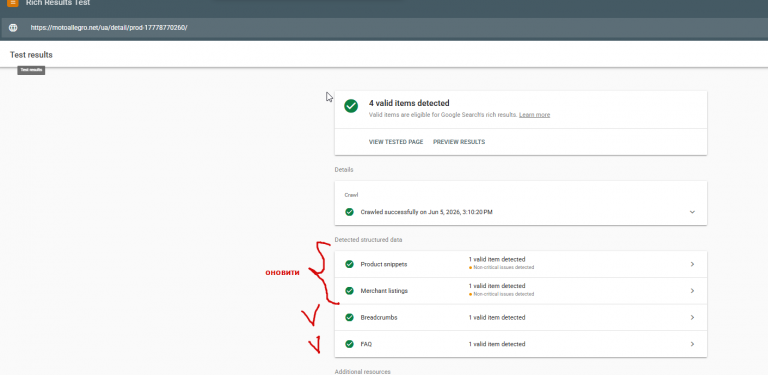Click the green check beside Merchant listings

[x=349, y=291]
